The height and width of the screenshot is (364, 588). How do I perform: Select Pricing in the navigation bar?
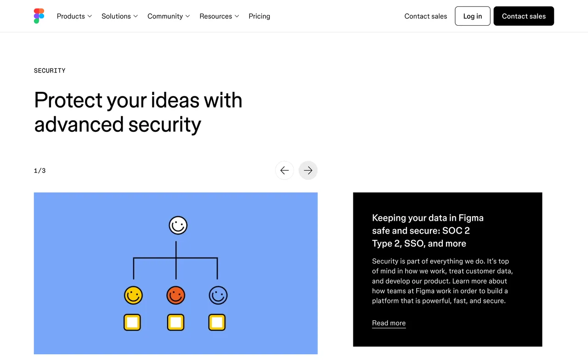click(x=259, y=16)
